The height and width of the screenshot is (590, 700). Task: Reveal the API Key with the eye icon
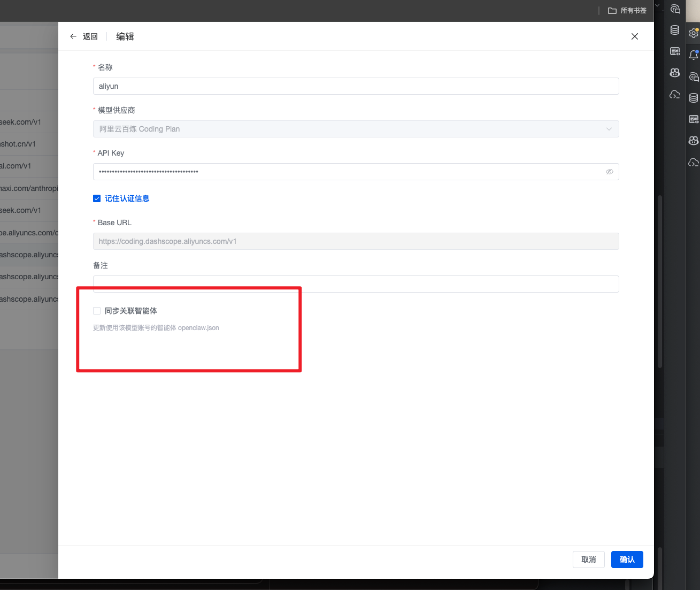[x=609, y=172]
